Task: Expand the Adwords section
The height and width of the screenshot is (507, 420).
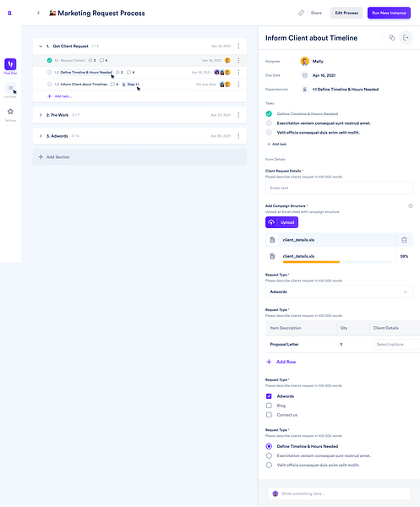Action: pyautogui.click(x=41, y=136)
